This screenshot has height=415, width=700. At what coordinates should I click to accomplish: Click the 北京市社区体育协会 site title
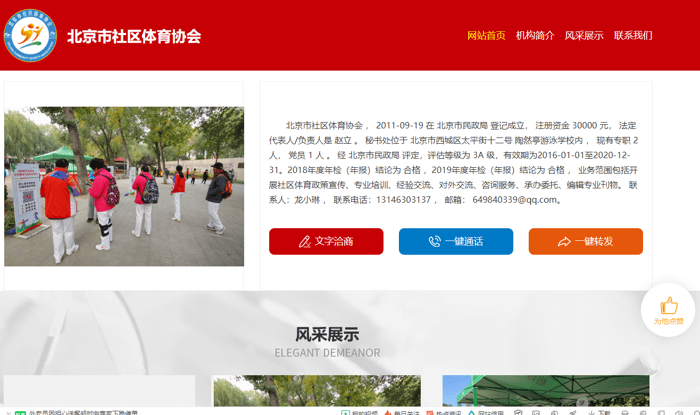(x=134, y=36)
